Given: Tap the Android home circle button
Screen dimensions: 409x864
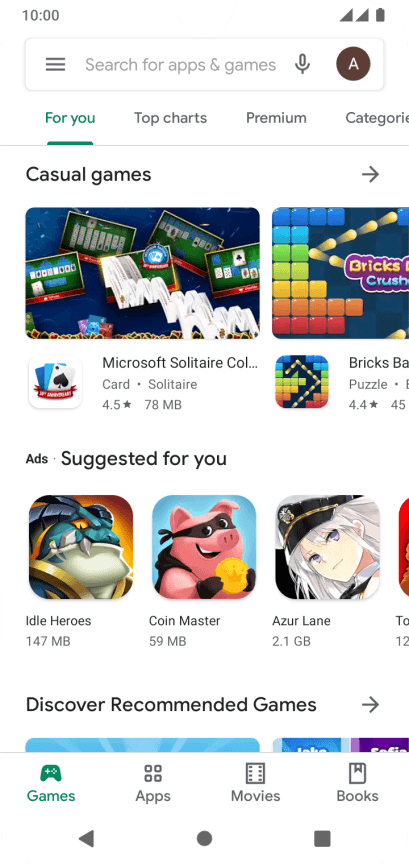Looking at the screenshot, I should 204,838.
